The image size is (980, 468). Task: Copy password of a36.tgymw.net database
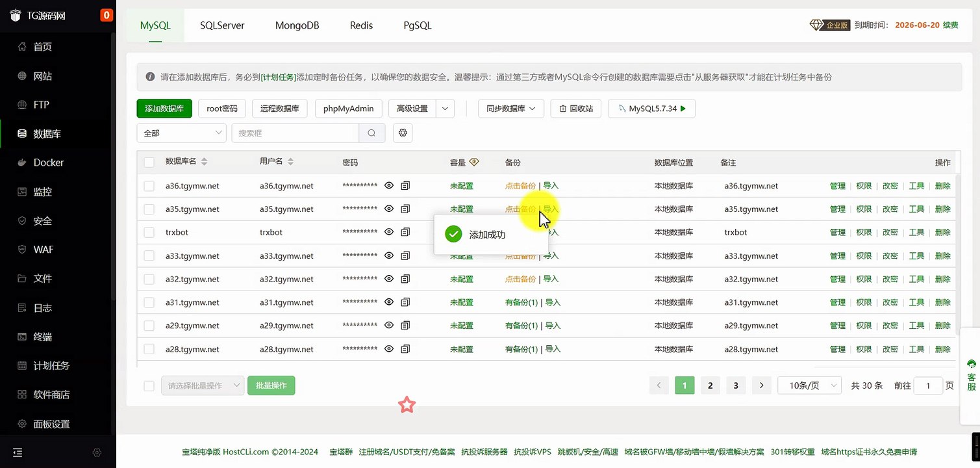coord(405,186)
